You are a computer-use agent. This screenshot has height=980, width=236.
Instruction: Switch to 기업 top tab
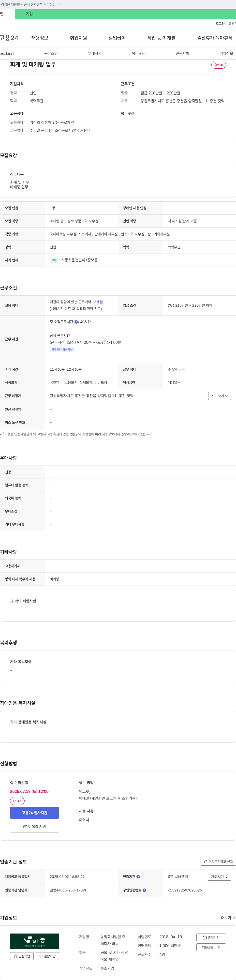coord(29,14)
